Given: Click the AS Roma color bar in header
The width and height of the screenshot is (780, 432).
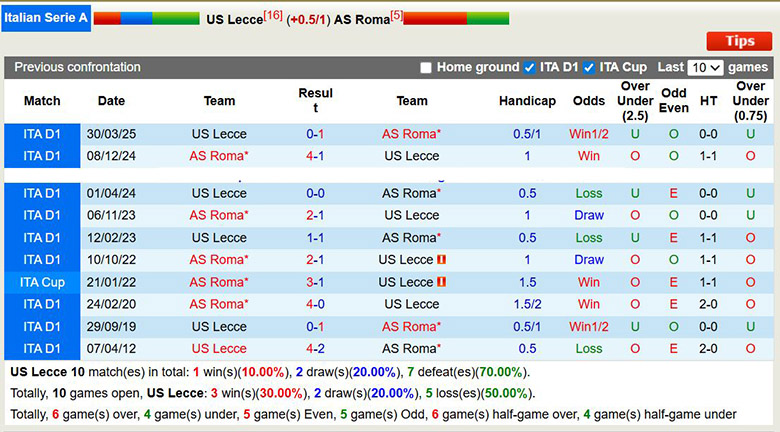Looking at the screenshot, I should (456, 18).
